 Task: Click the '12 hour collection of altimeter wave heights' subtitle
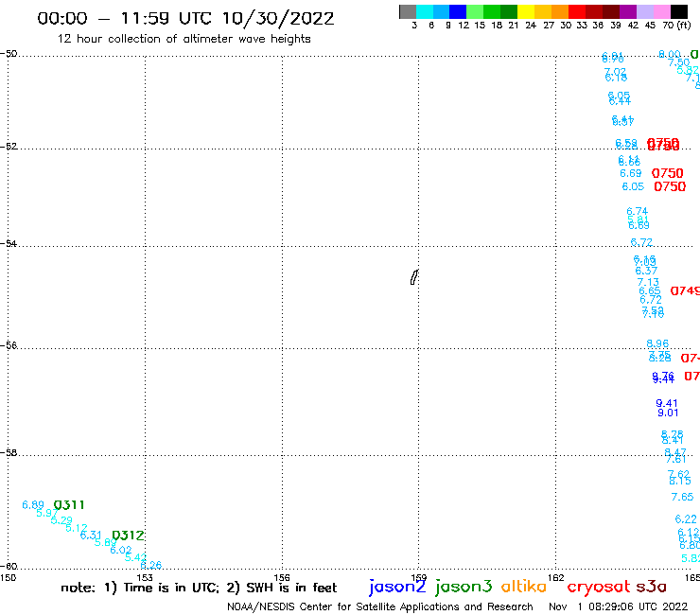point(184,39)
